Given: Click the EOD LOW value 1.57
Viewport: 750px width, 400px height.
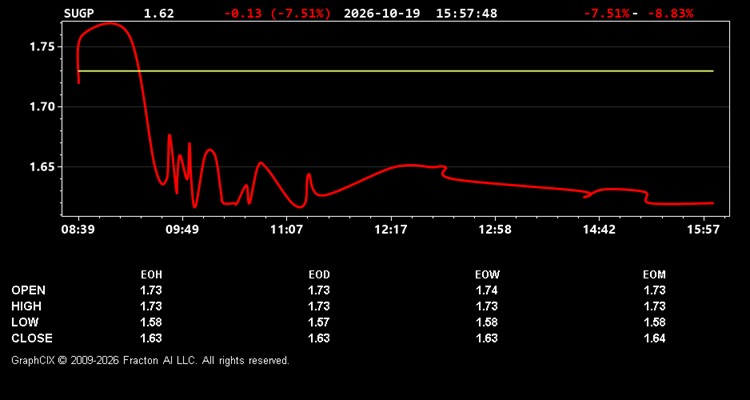Looking at the screenshot, I should click(319, 322).
